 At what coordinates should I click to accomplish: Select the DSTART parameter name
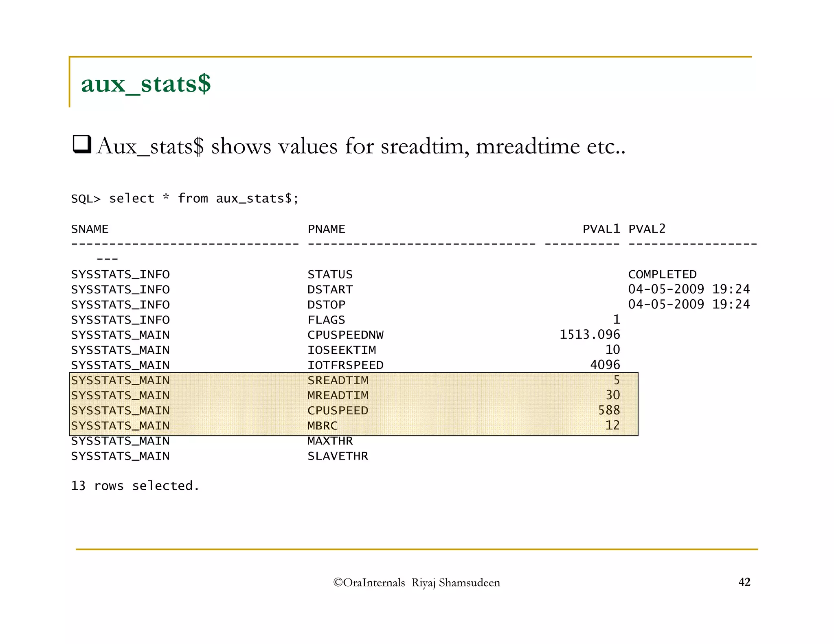330,289
